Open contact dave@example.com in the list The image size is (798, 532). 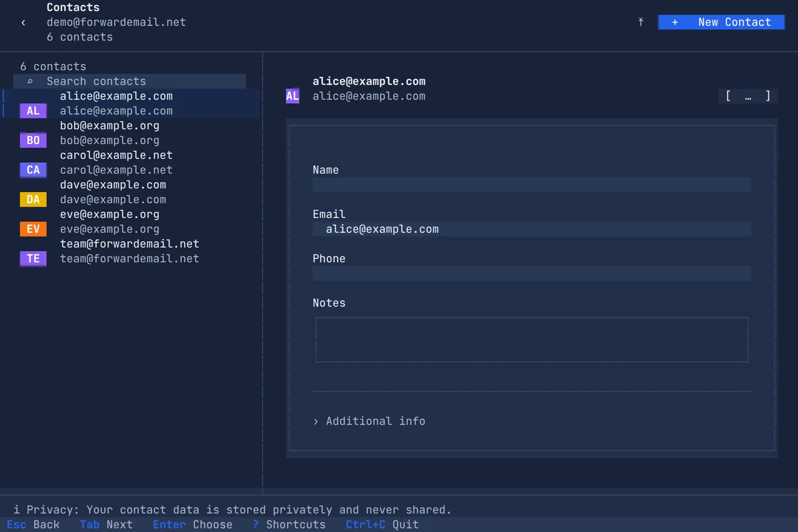click(x=132, y=192)
